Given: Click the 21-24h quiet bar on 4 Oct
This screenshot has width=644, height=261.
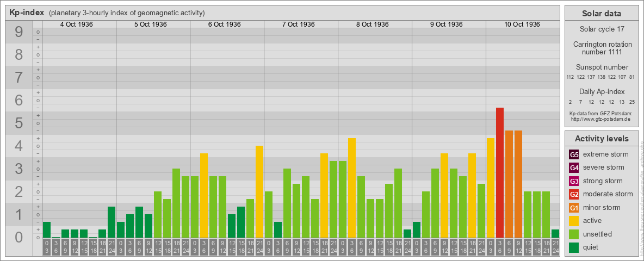Looking at the screenshot, I should [x=112, y=222].
